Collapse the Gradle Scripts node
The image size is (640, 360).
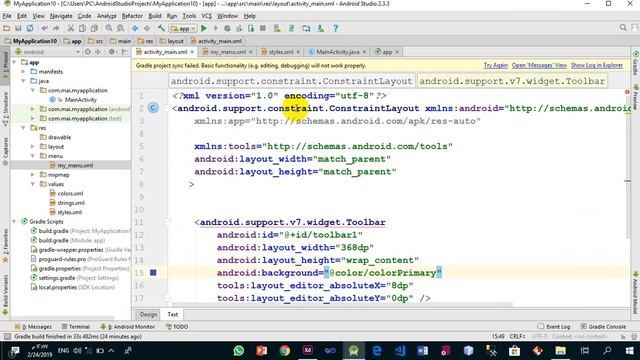[x=14, y=222]
